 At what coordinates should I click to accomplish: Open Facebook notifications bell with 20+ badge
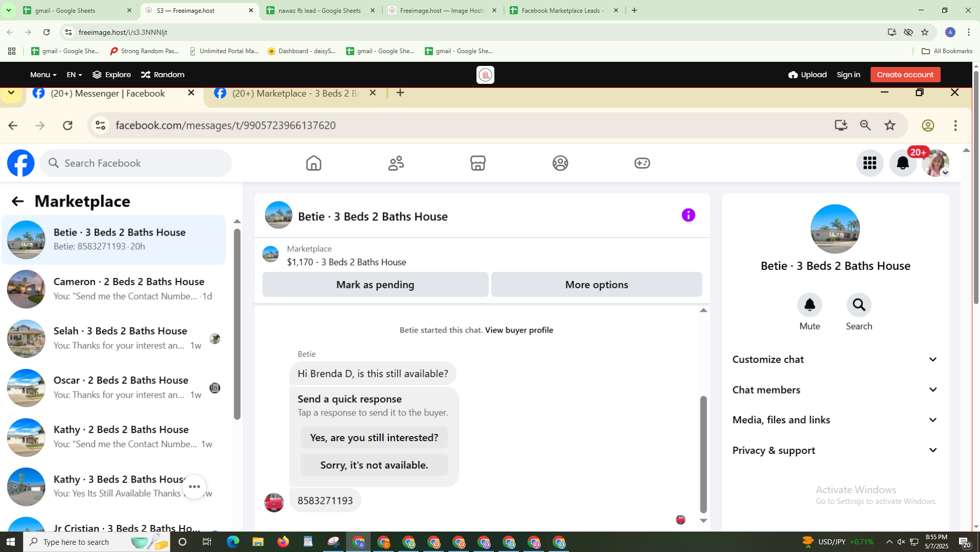point(903,163)
